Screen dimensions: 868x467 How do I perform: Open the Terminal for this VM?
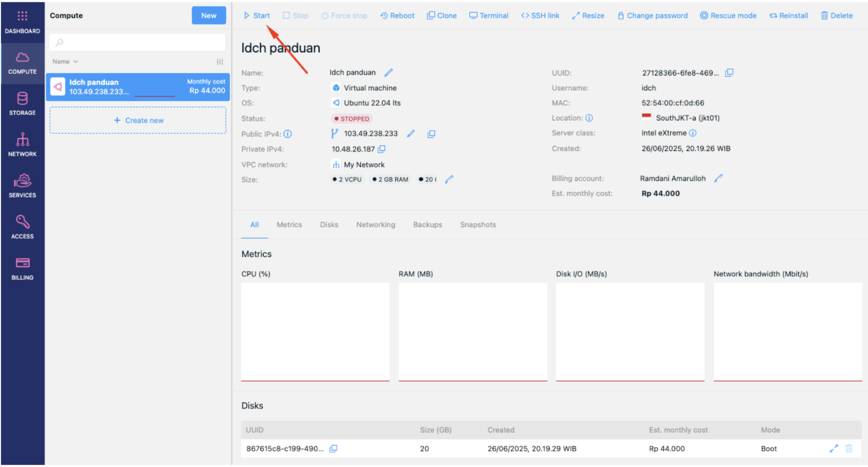point(489,16)
